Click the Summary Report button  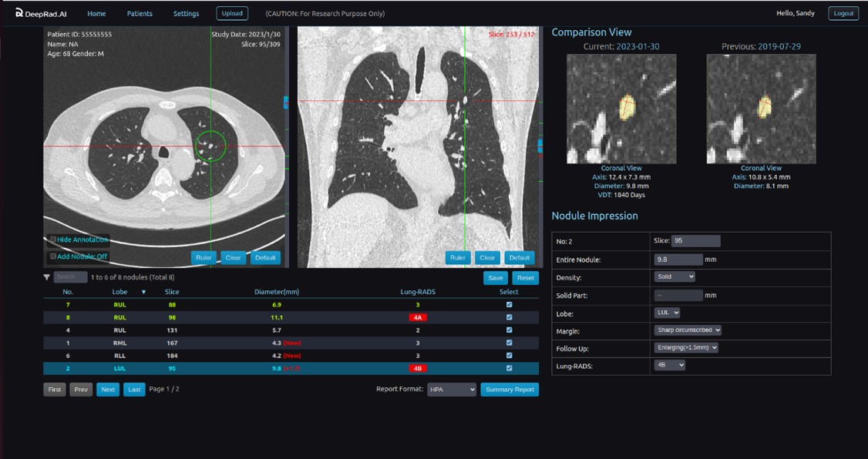click(510, 390)
